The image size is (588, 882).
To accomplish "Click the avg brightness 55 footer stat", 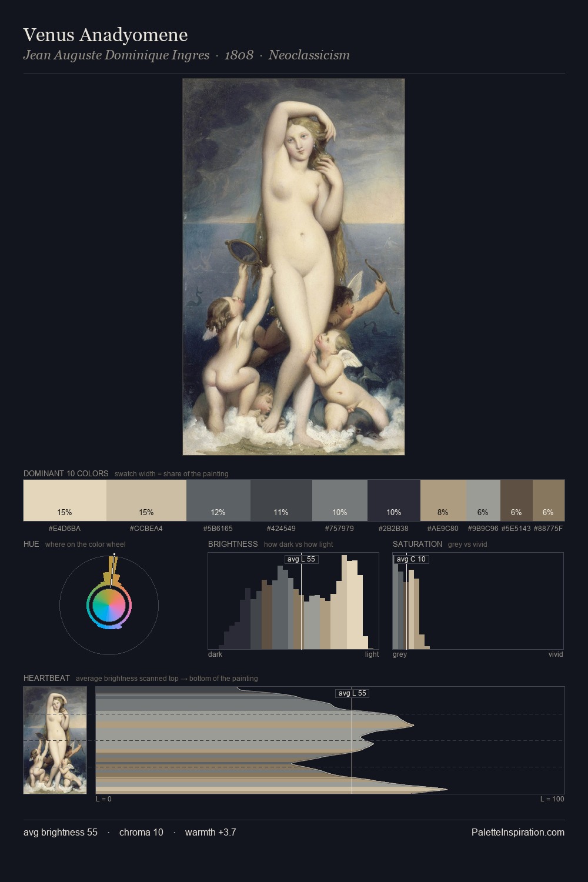I will tap(61, 833).
